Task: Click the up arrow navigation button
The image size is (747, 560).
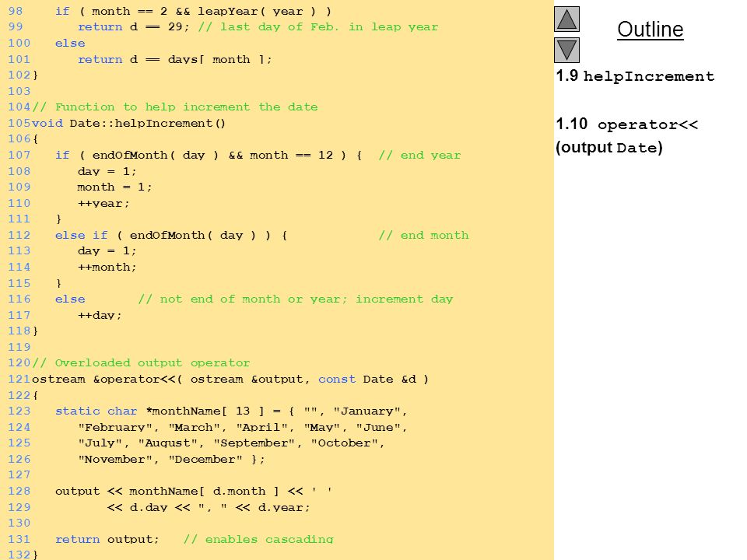Action: 566,19
